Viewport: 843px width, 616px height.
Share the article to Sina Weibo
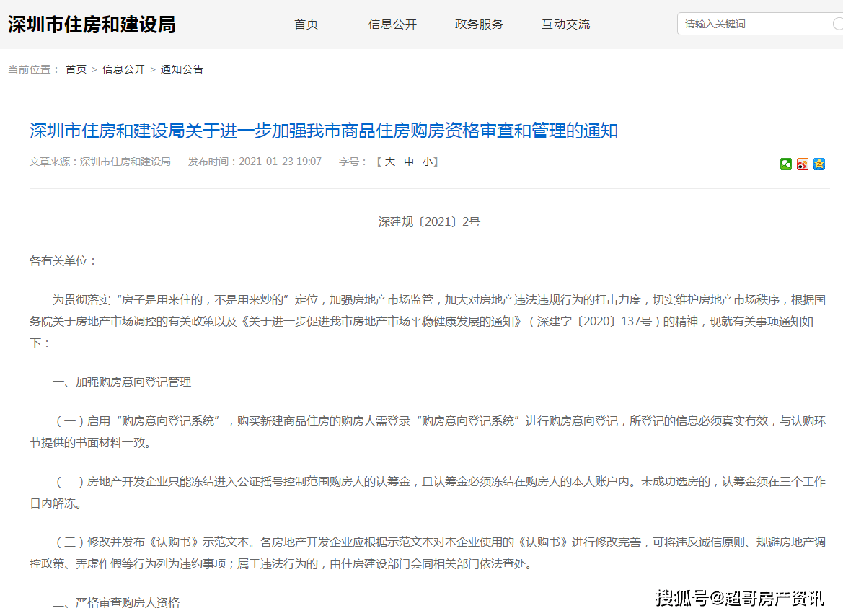pyautogui.click(x=802, y=164)
